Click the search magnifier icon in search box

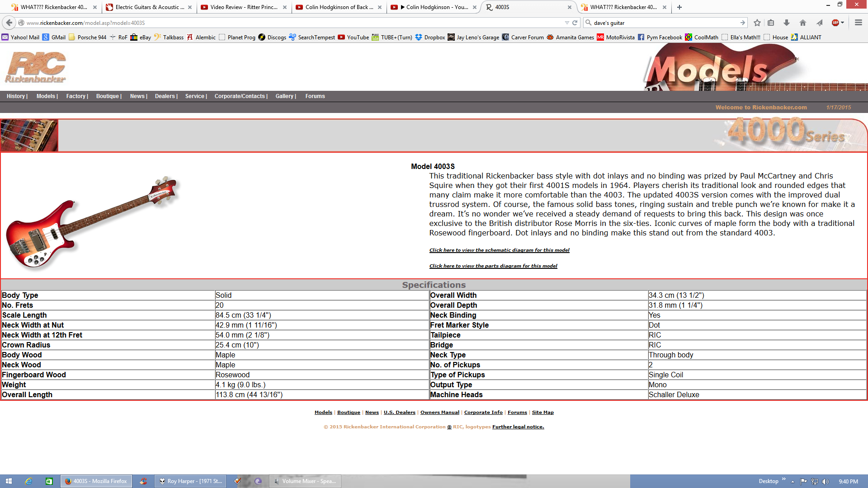click(588, 23)
